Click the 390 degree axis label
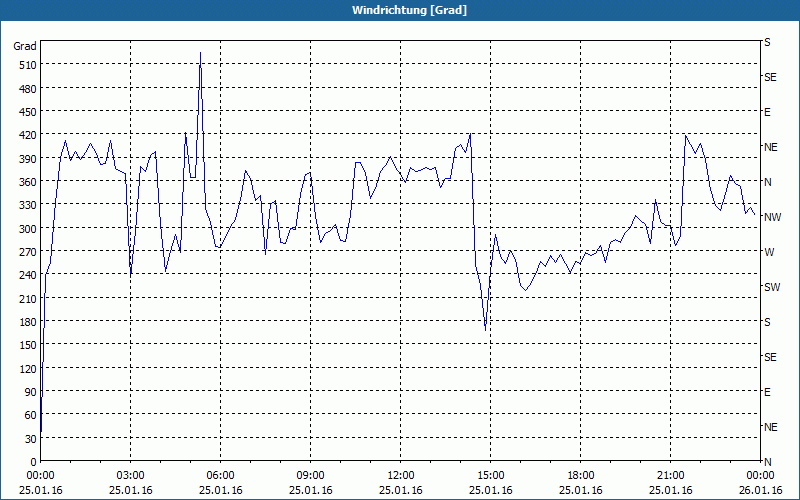This screenshot has height=500, width=800. coord(28,159)
